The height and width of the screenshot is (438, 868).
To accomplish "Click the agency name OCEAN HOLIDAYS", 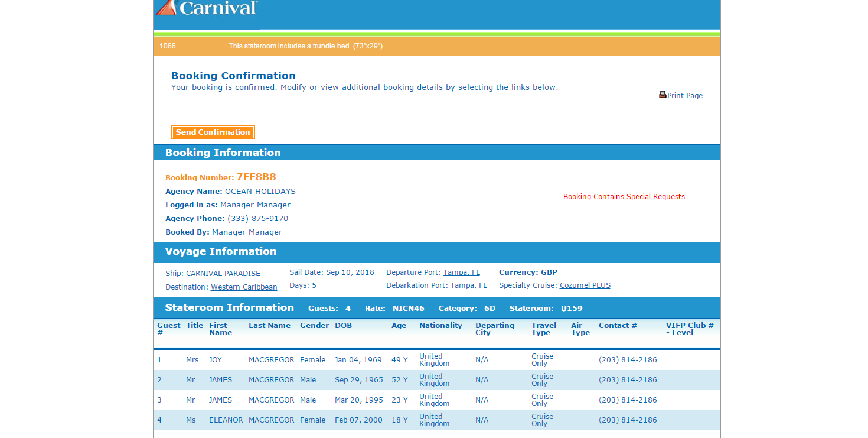I will tap(260, 192).
